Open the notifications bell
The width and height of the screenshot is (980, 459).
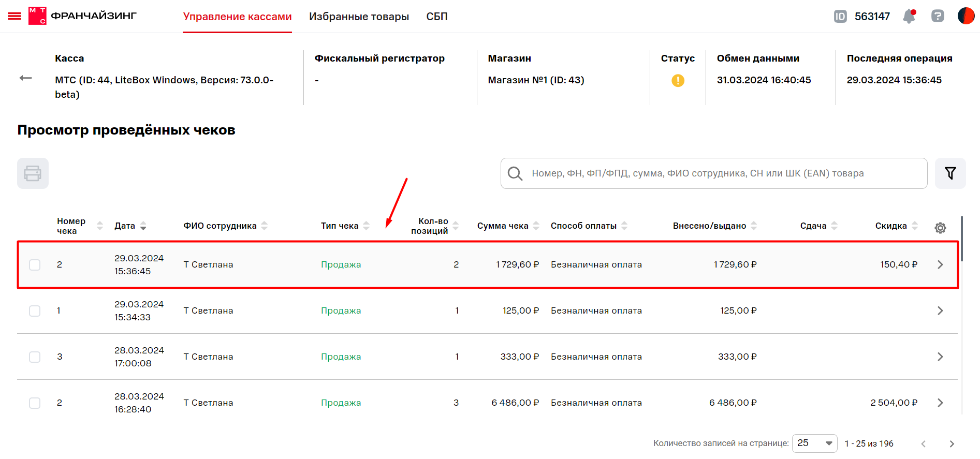coord(909,17)
